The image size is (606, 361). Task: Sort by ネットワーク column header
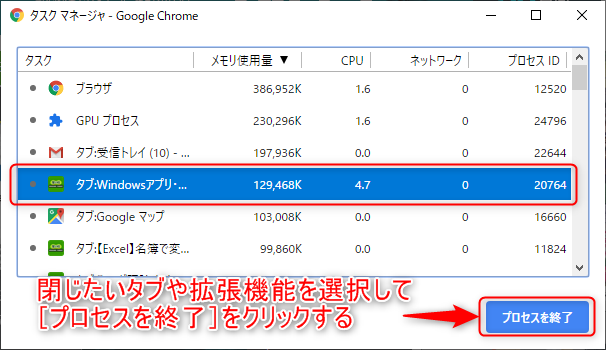click(436, 60)
